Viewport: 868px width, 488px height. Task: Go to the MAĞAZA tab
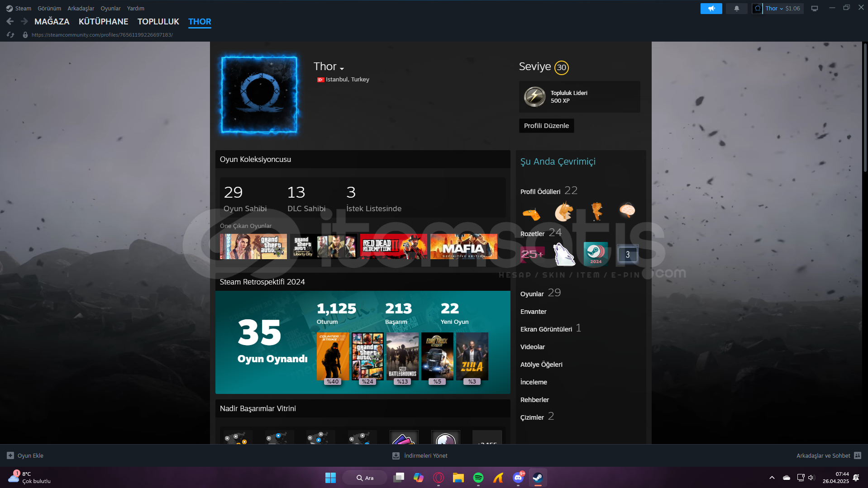(52, 21)
